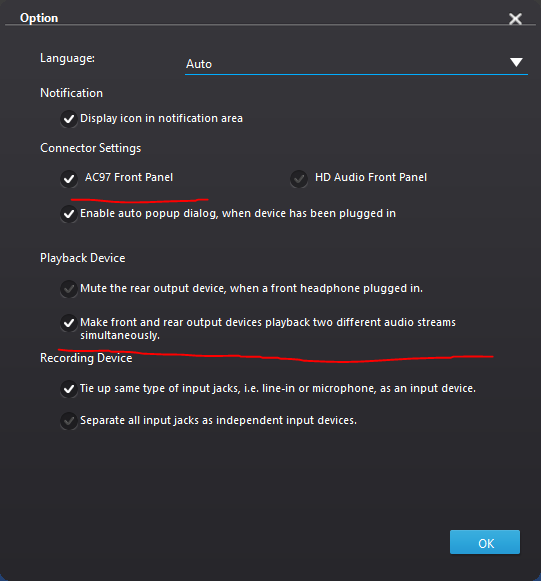Uncheck Display icon in notification area
This screenshot has height=581, width=541.
69,119
